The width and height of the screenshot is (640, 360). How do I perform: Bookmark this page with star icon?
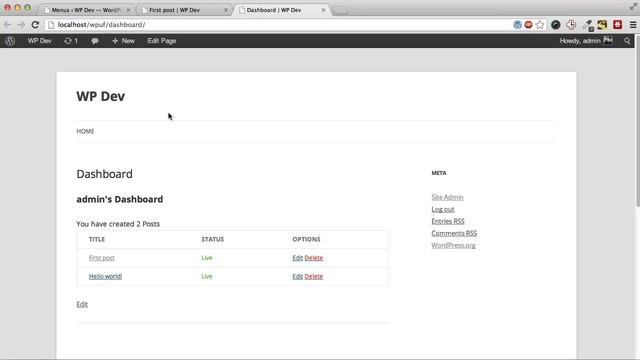pyautogui.click(x=540, y=24)
